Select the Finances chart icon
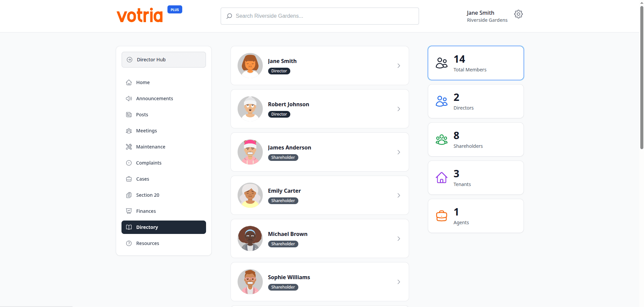 (129, 211)
